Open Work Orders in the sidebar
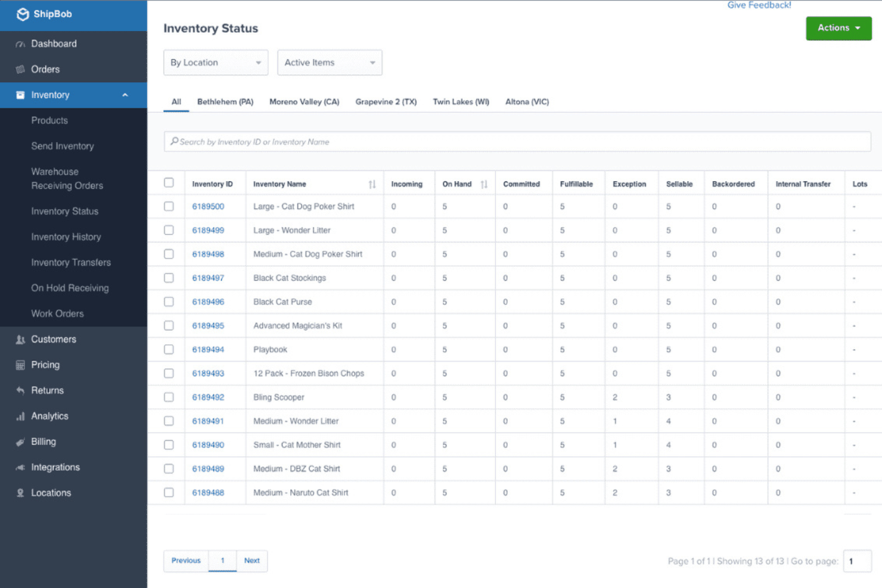Screen dimensions: 882x588 (57, 314)
